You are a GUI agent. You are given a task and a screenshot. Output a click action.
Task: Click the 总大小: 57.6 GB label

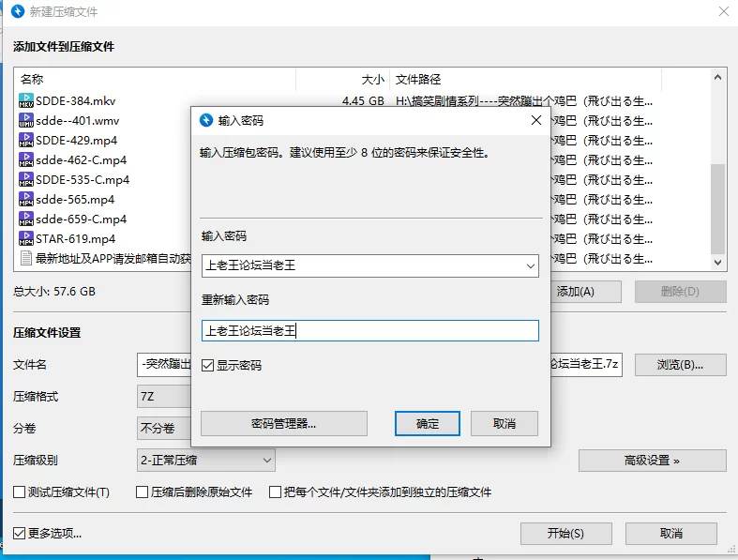point(54,292)
